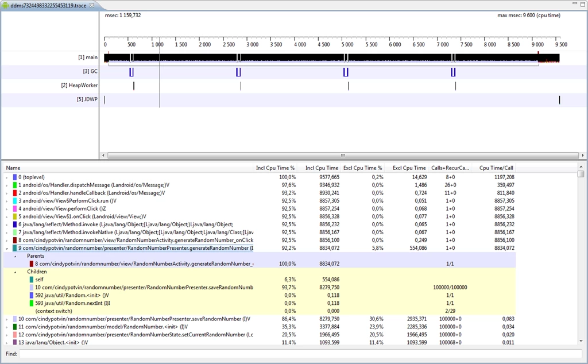Collapse the Children section

[x=15, y=272]
